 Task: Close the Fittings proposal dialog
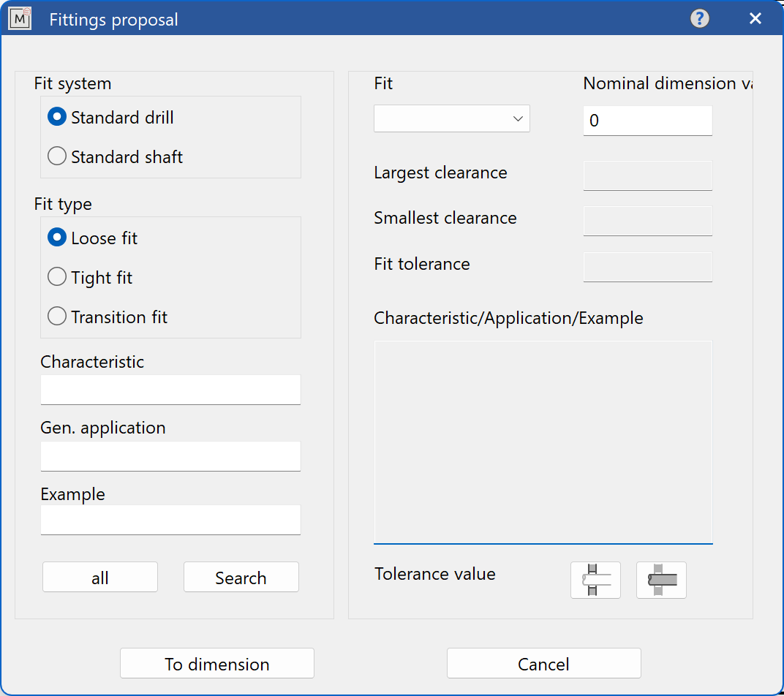755,19
